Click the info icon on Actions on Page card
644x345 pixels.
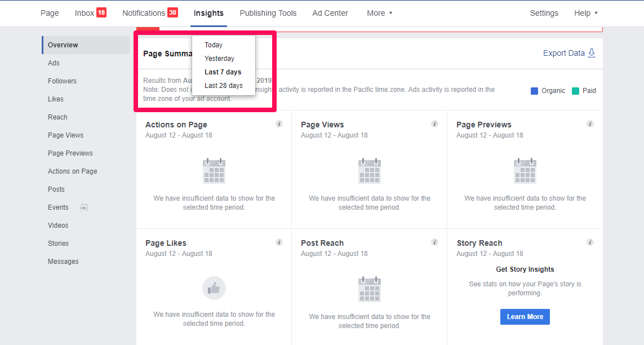[279, 123]
